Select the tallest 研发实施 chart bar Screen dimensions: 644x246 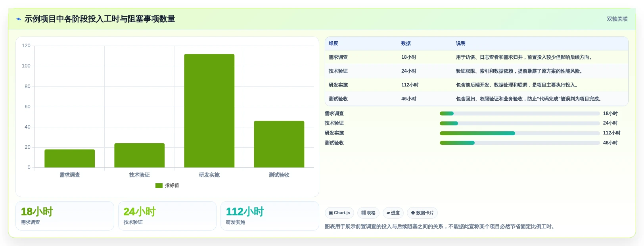point(209,111)
